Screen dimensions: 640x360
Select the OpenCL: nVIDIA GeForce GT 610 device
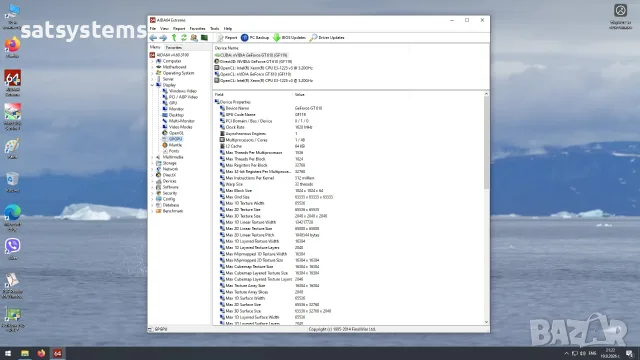click(x=253, y=74)
